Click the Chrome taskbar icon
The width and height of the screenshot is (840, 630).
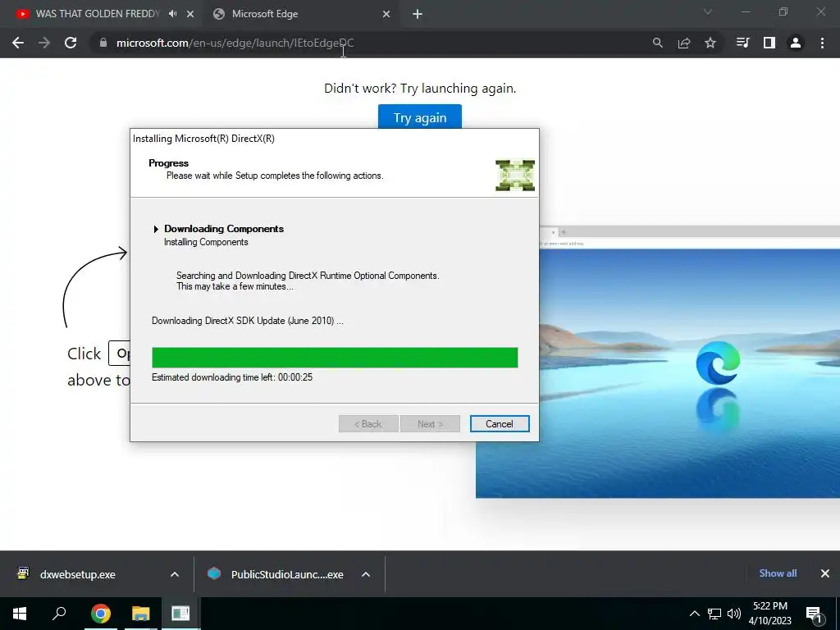[x=100, y=614]
